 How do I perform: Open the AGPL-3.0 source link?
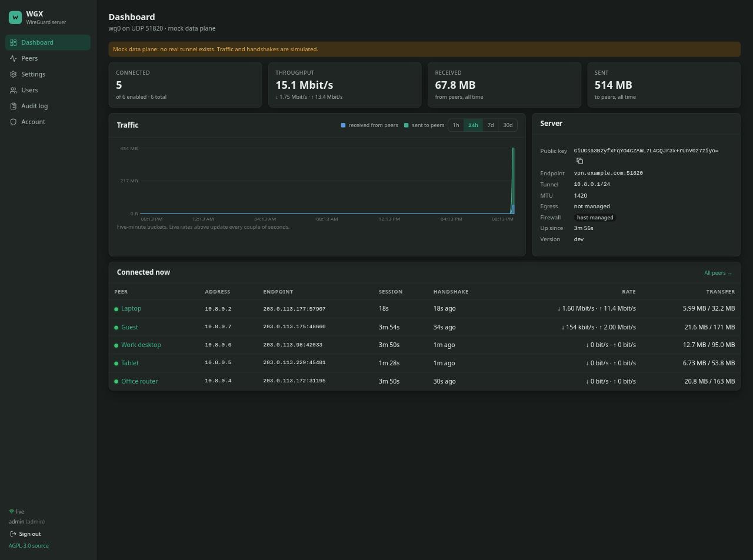tap(29, 546)
